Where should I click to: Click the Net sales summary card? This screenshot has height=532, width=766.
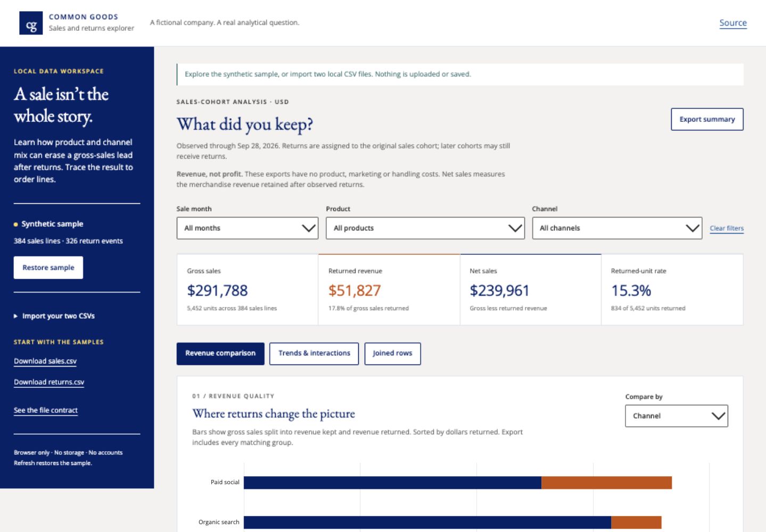[531, 289]
